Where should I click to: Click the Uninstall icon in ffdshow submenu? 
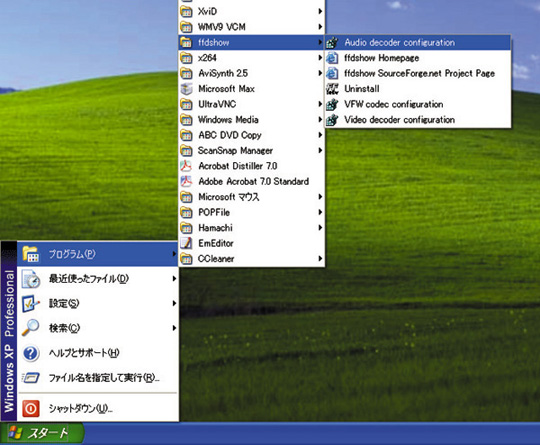coord(332,89)
